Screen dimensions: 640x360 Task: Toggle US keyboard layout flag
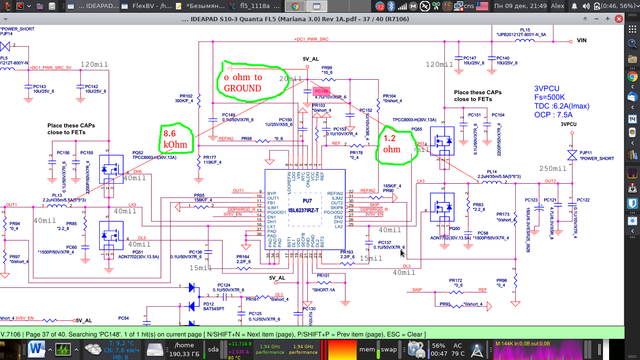click(x=482, y=6)
